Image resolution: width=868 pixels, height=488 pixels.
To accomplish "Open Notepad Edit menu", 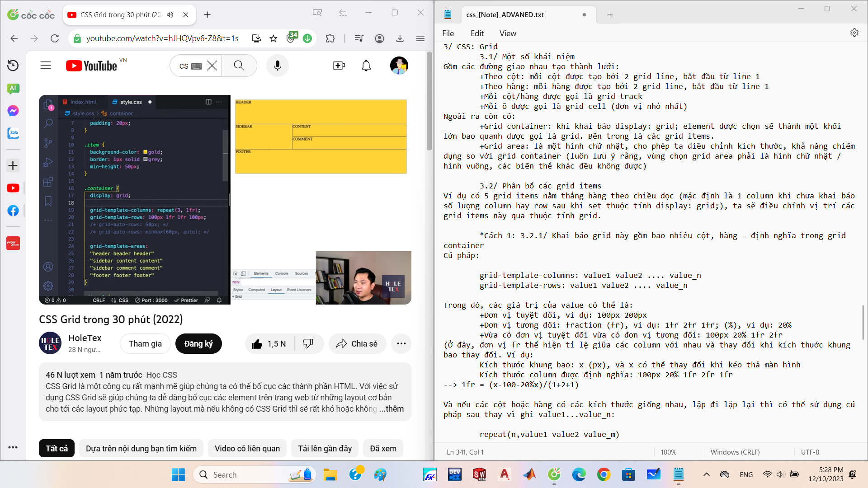I will [x=477, y=33].
